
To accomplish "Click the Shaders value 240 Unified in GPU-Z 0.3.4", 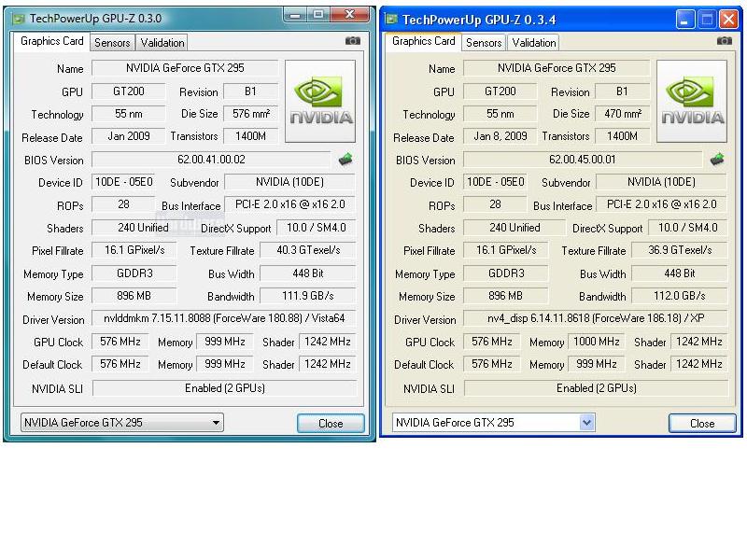I will (x=514, y=228).
